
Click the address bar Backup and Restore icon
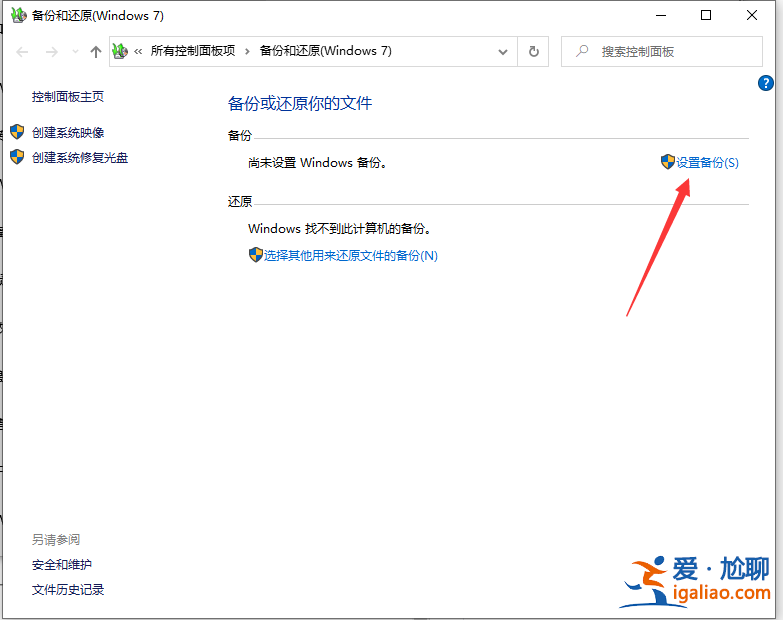coord(120,51)
